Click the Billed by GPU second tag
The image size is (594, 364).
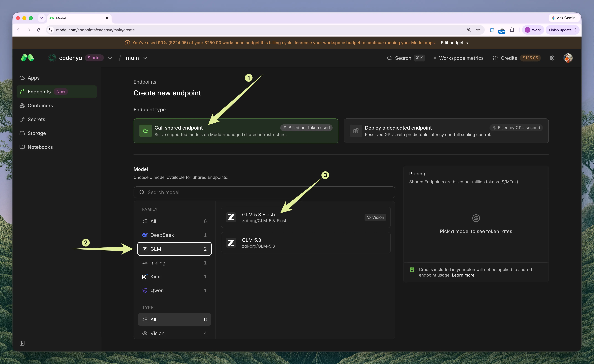pyautogui.click(x=516, y=128)
